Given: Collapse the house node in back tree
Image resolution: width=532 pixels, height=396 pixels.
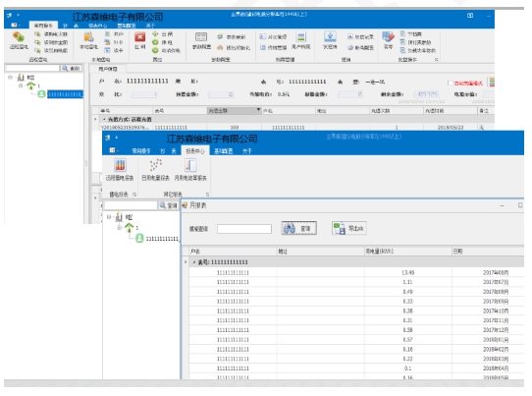Looking at the screenshot, I should [21, 85].
